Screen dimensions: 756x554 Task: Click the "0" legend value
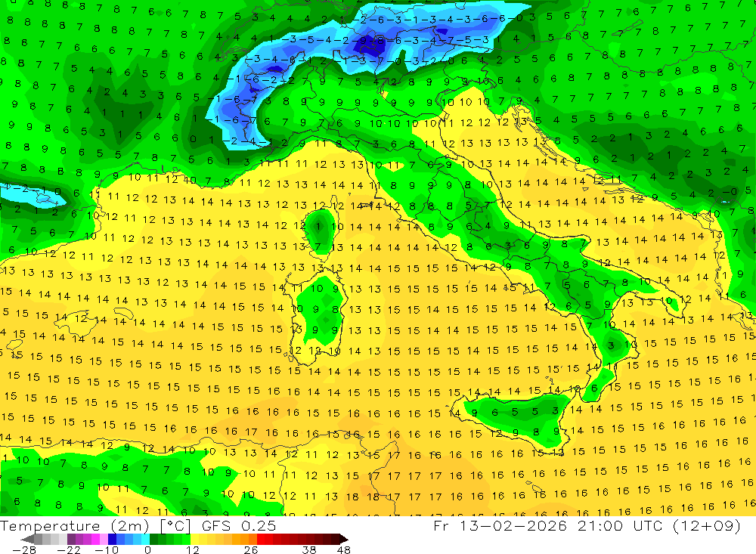148,549
